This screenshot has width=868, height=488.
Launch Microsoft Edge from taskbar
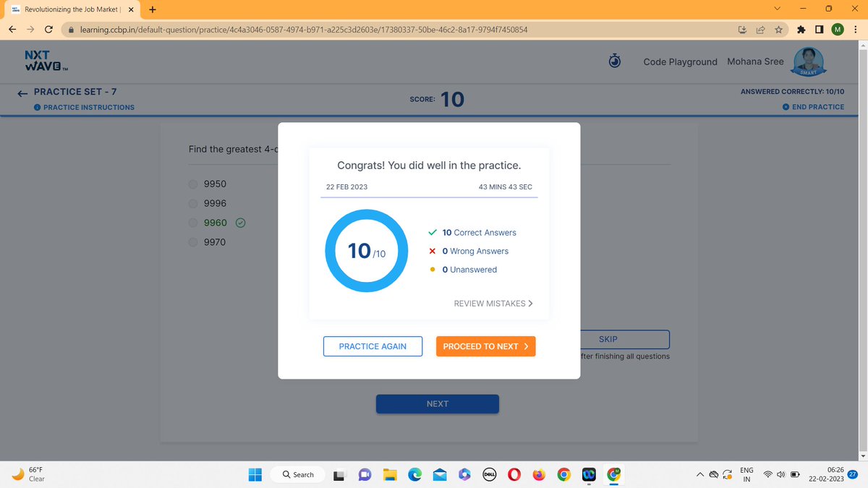415,475
